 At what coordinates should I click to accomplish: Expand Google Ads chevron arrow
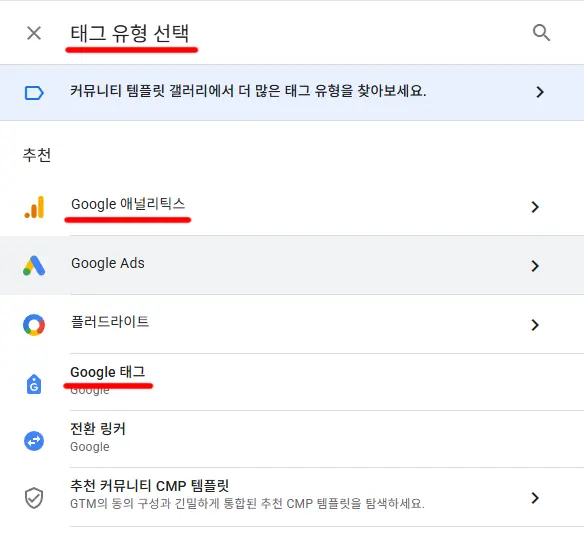coord(535,266)
